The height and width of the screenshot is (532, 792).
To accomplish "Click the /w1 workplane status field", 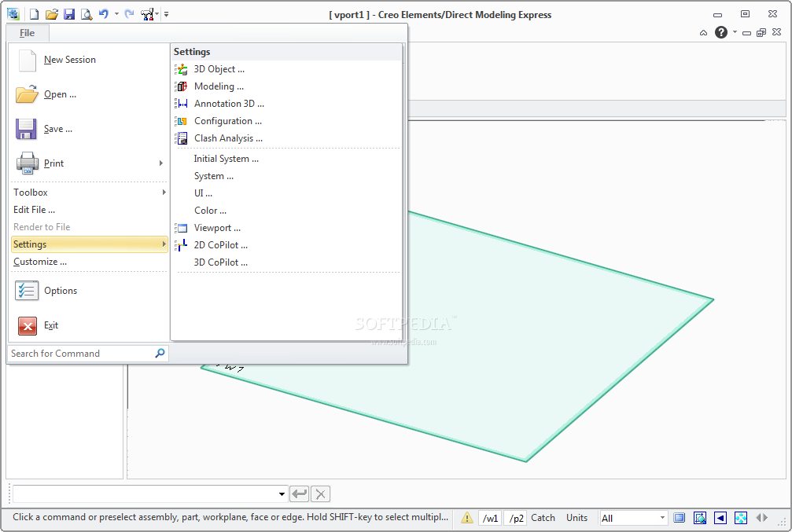I will pos(490,518).
